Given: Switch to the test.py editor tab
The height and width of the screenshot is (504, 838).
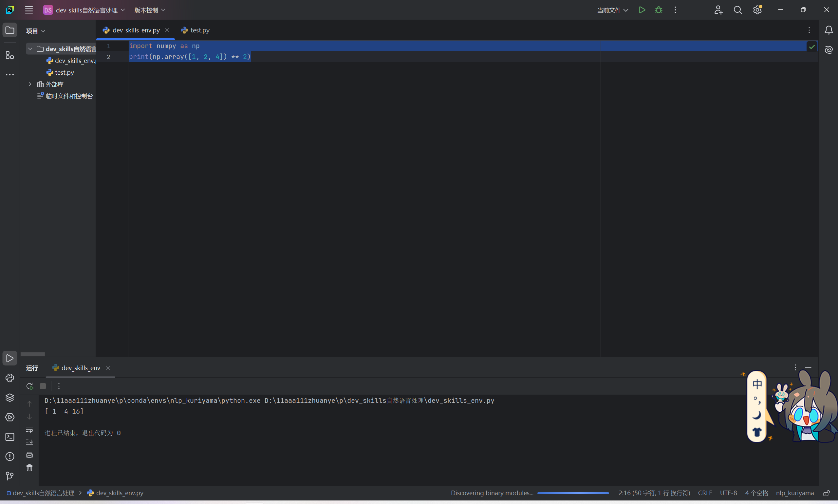Looking at the screenshot, I should tap(196, 30).
